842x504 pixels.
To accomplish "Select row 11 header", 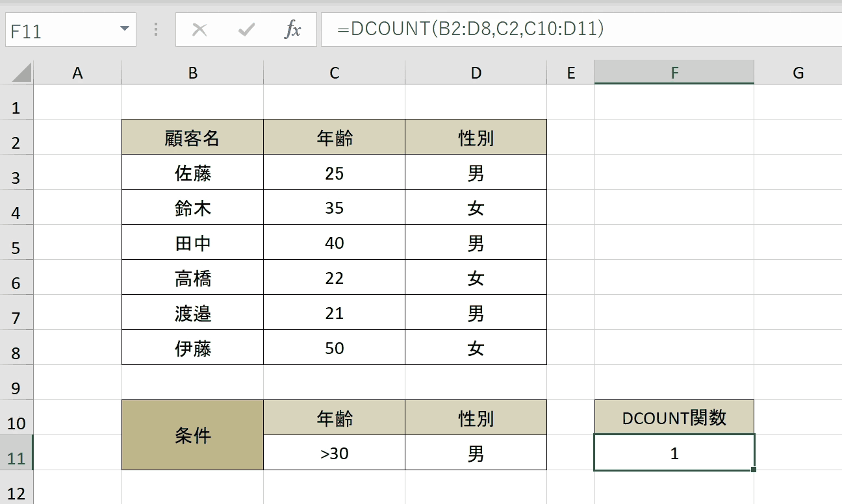I will [x=16, y=453].
